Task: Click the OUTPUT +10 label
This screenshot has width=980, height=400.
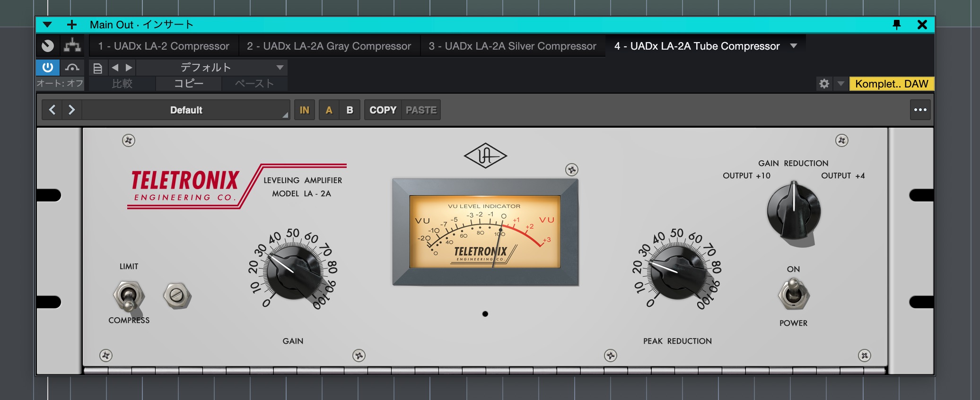Action: click(x=746, y=176)
